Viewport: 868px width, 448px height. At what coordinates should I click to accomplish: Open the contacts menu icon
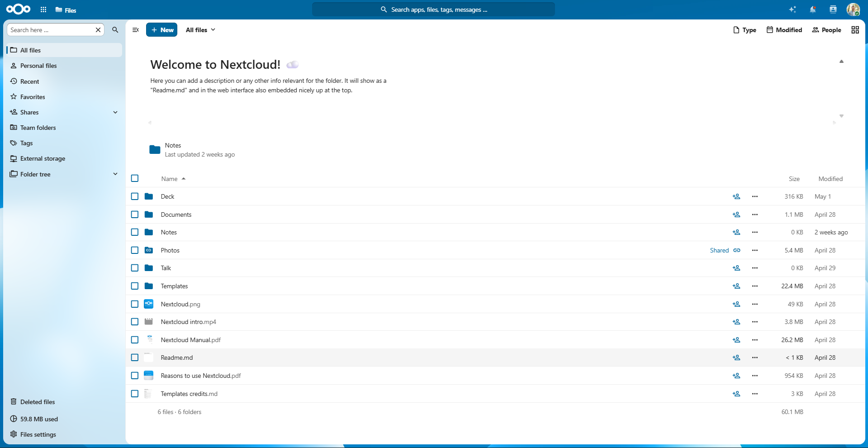[833, 10]
